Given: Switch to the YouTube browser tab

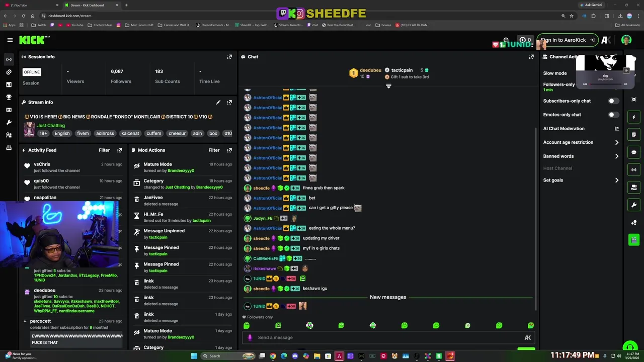Looking at the screenshot, I should click(x=30, y=5).
